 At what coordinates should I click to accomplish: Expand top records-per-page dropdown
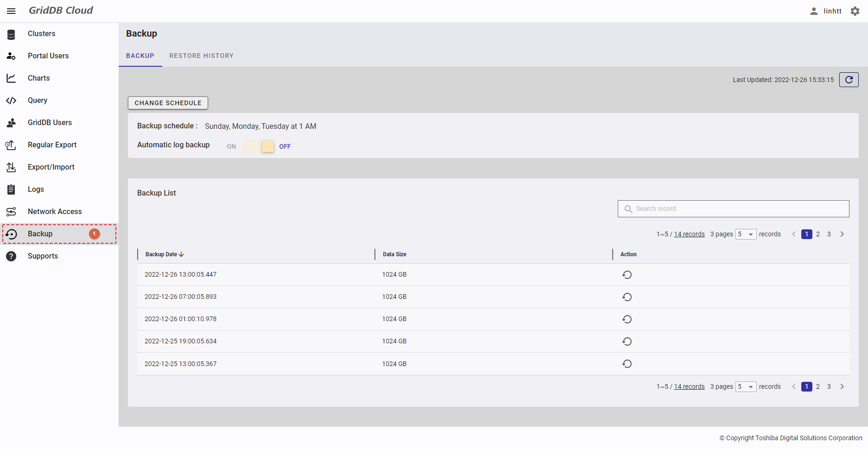tap(746, 234)
